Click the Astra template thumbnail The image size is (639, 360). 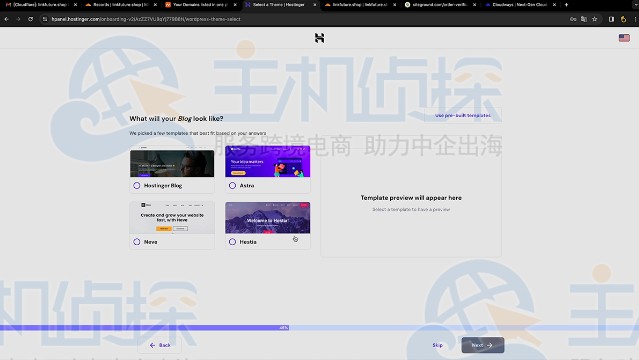pos(268,161)
